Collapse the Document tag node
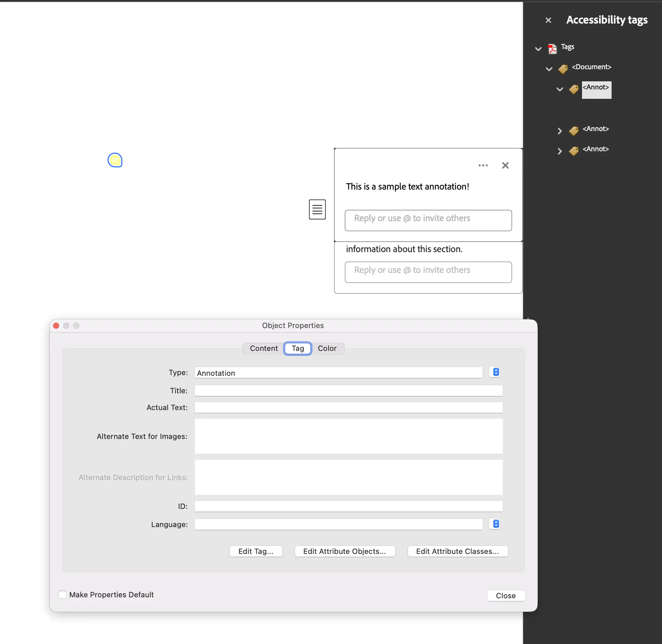662x644 pixels. (x=549, y=69)
